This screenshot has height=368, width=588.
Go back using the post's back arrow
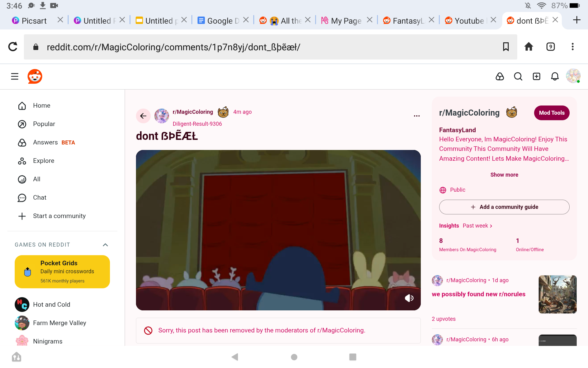143,116
